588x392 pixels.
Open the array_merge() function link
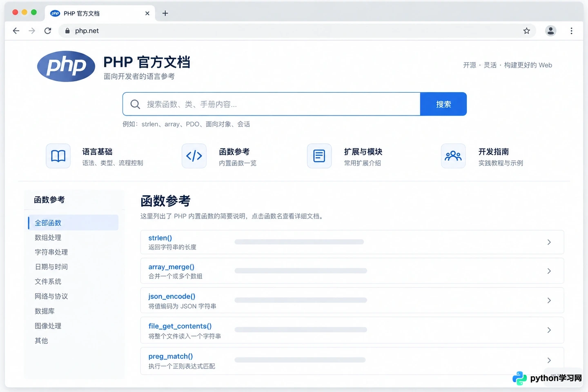tap(171, 267)
